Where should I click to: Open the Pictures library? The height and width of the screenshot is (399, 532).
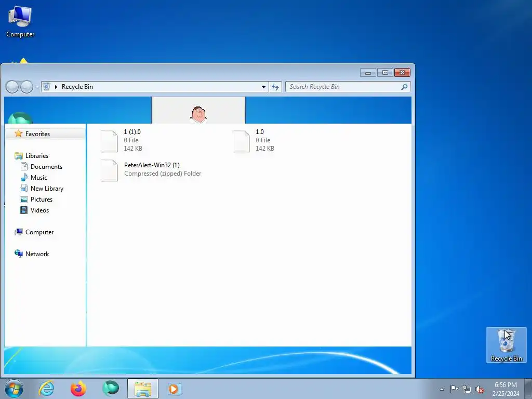click(x=42, y=199)
